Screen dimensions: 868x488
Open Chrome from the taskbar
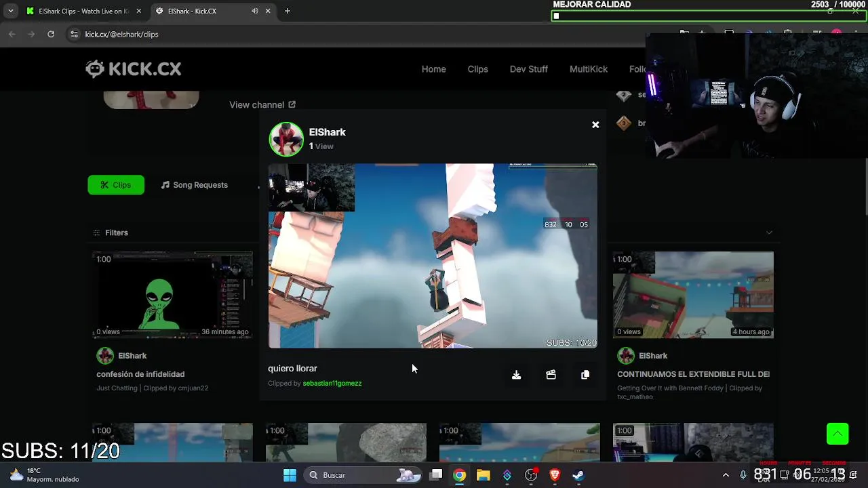460,475
